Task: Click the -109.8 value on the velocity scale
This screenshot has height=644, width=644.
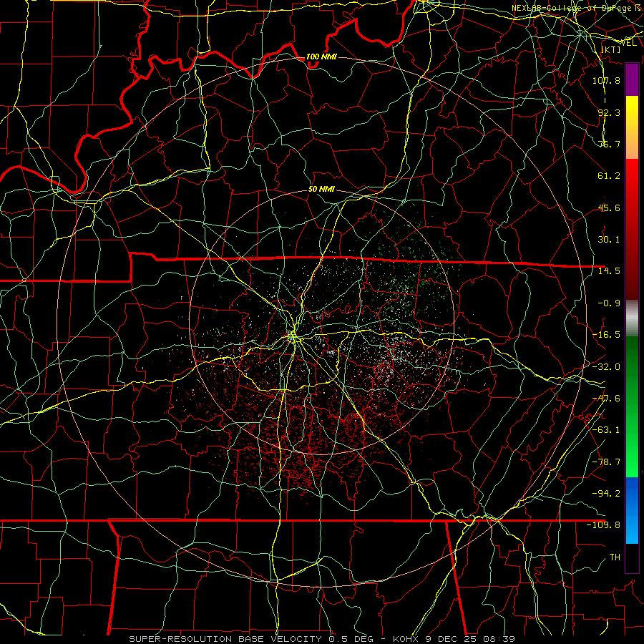Action: 604,525
